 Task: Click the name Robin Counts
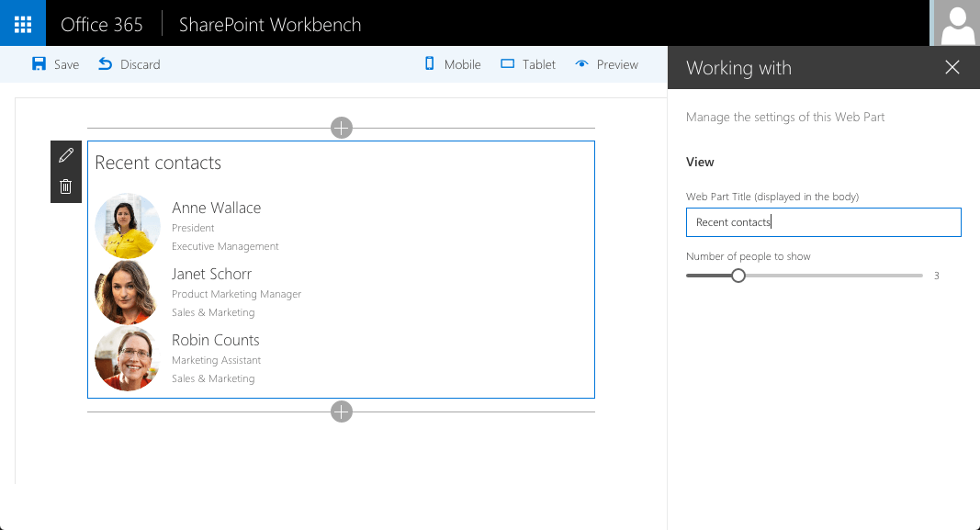coord(216,340)
